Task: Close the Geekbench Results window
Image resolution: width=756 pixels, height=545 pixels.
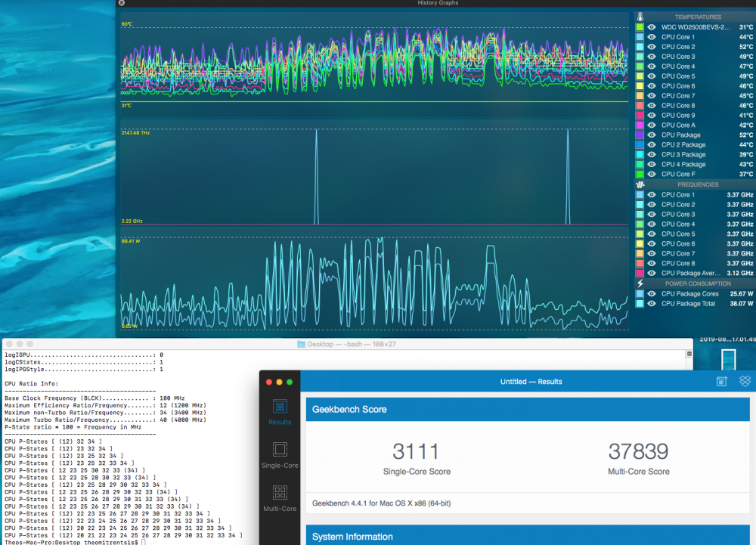Action: pos(269,382)
